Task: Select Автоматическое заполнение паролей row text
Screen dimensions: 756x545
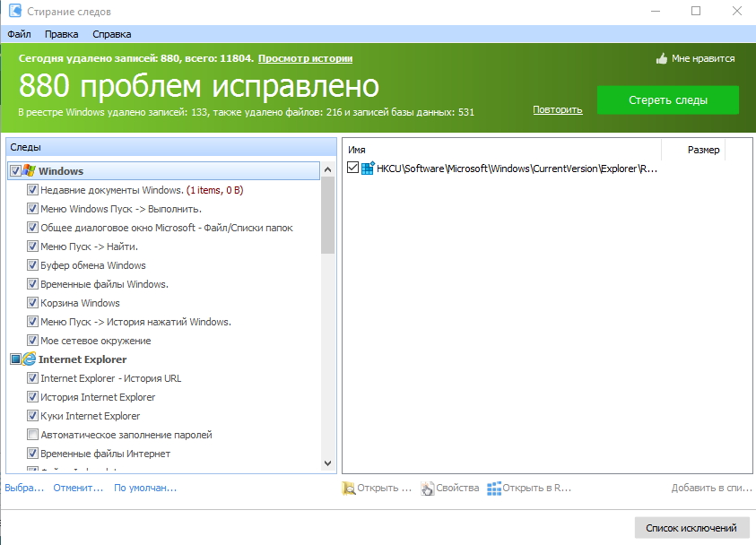Action: point(126,435)
